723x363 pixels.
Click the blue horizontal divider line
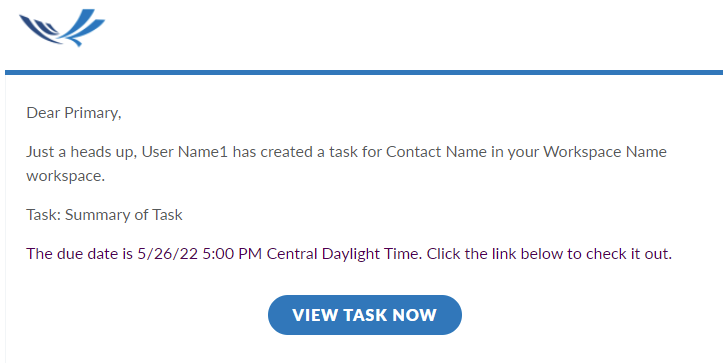coord(364,72)
